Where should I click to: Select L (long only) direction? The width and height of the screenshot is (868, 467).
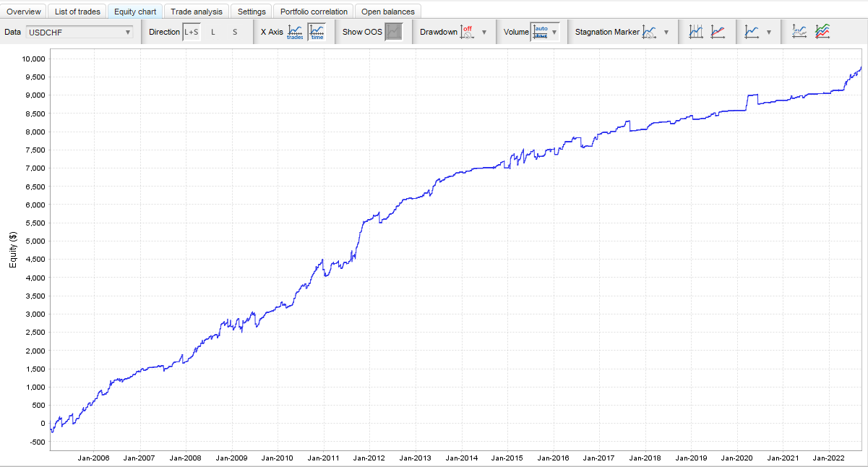213,32
